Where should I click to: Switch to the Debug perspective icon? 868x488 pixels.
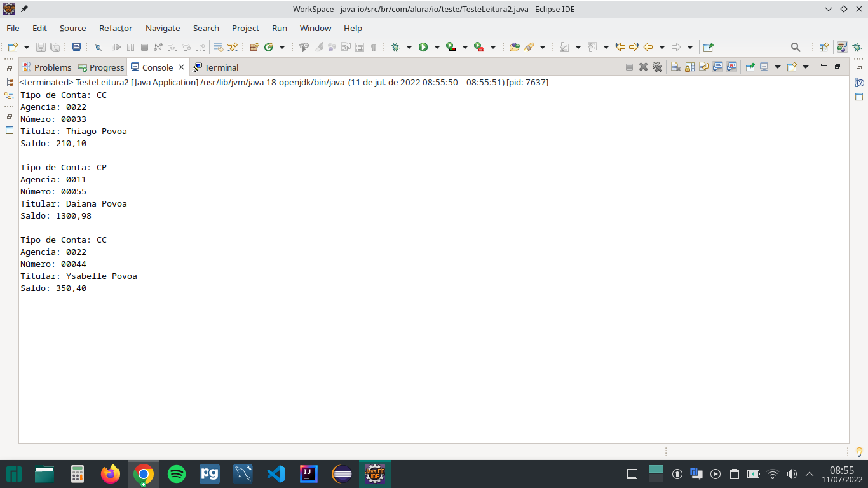pos(857,47)
